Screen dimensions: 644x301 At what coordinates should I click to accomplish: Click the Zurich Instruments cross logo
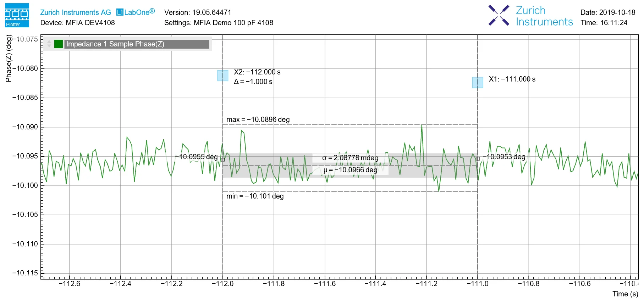[x=499, y=15]
